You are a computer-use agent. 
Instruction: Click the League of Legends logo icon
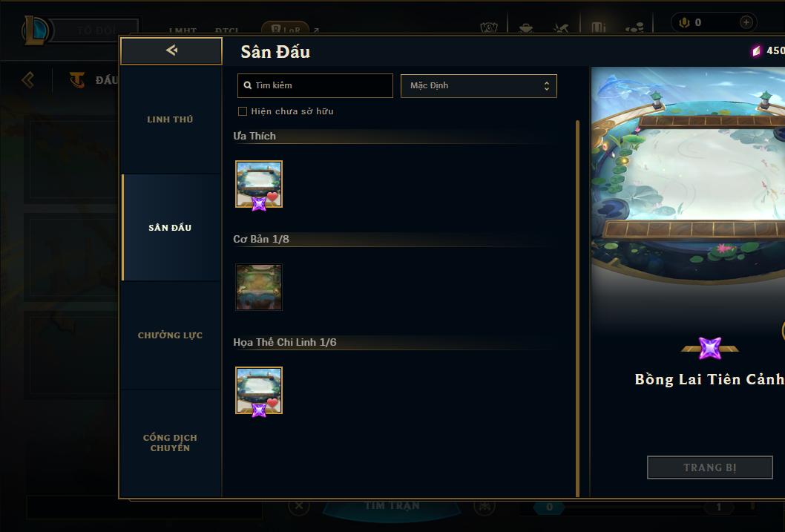click(x=36, y=30)
